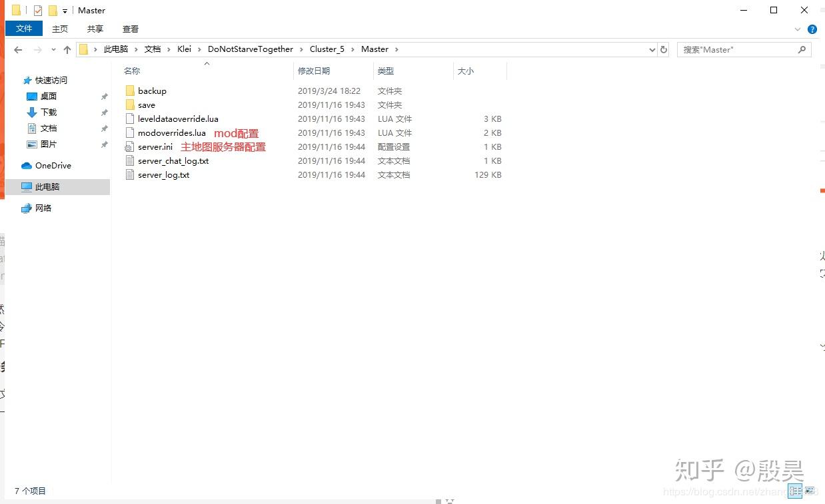Click 129 KB size of server_log.txt

pos(488,174)
